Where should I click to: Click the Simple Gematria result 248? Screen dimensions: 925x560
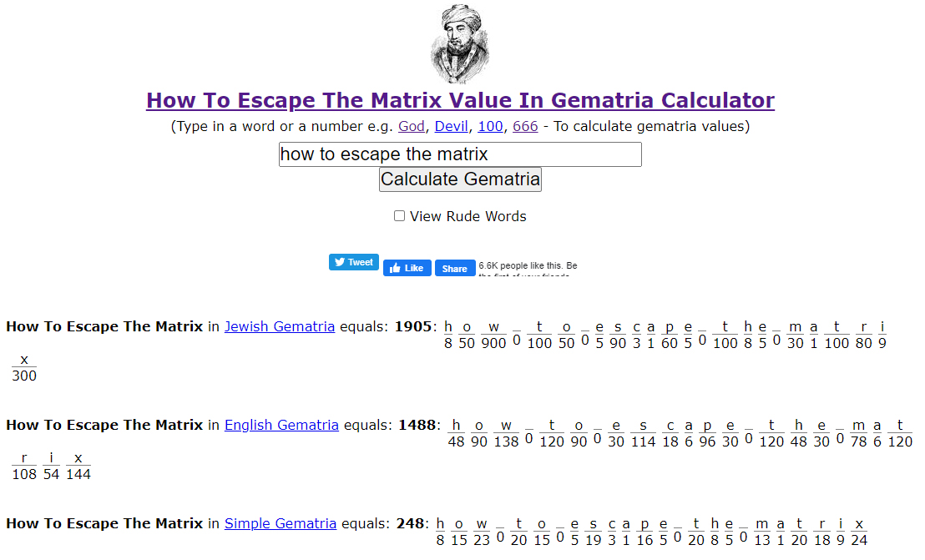[411, 523]
